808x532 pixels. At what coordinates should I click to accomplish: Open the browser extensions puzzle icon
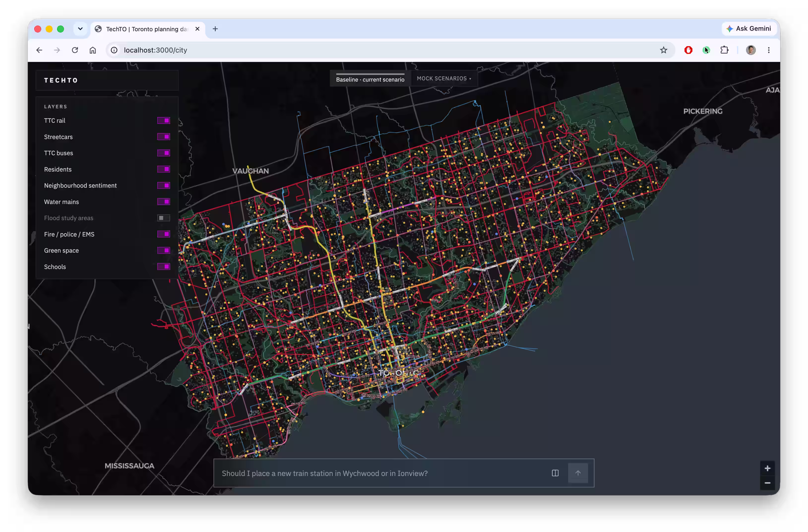[724, 50]
